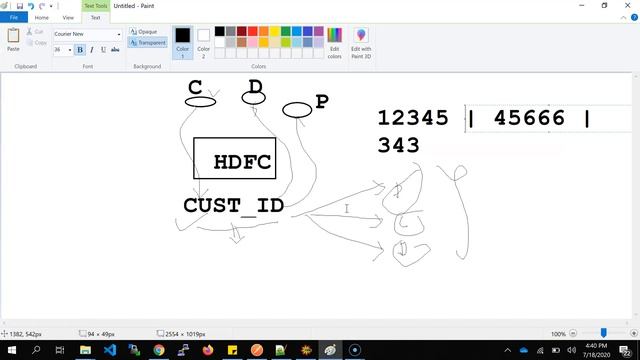The height and width of the screenshot is (360, 640).
Task: Click the Paint icon on the taskbar
Action: click(330, 350)
